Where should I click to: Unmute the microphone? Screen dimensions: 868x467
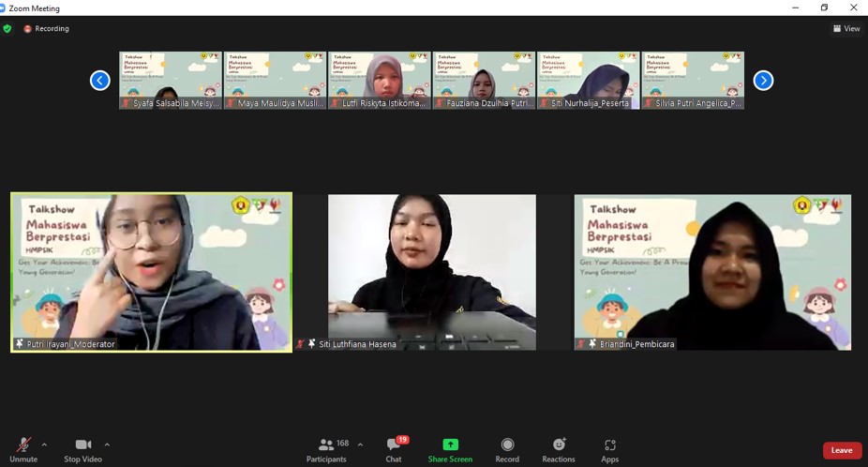tap(23, 449)
